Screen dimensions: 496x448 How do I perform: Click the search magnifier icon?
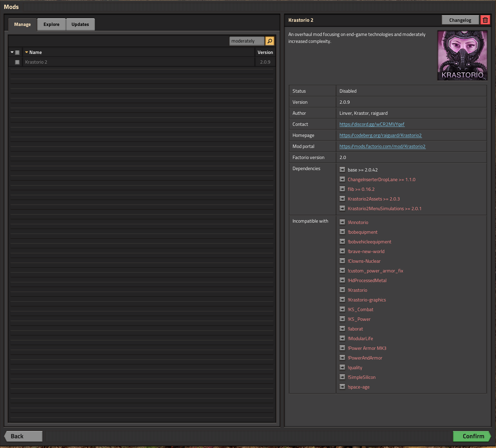tap(269, 41)
